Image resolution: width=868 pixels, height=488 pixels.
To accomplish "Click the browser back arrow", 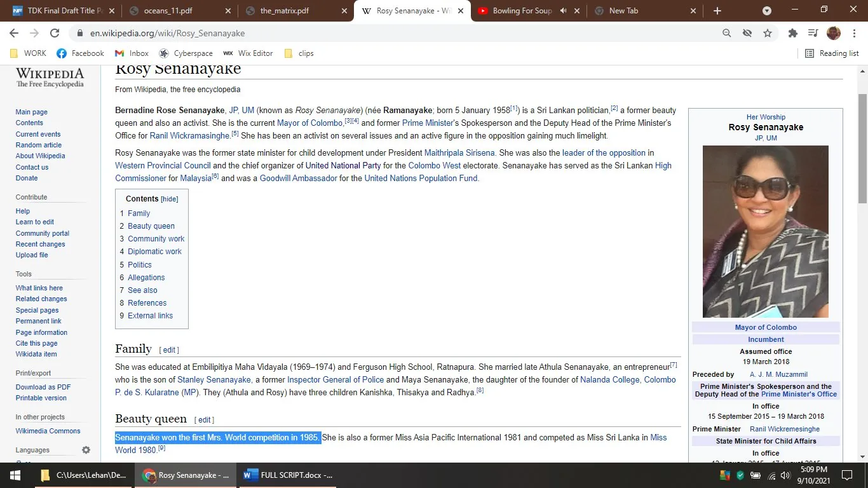I will pyautogui.click(x=13, y=33).
